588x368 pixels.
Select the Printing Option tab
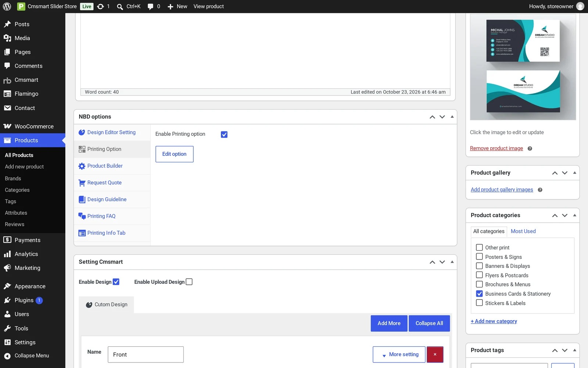[x=112, y=149]
